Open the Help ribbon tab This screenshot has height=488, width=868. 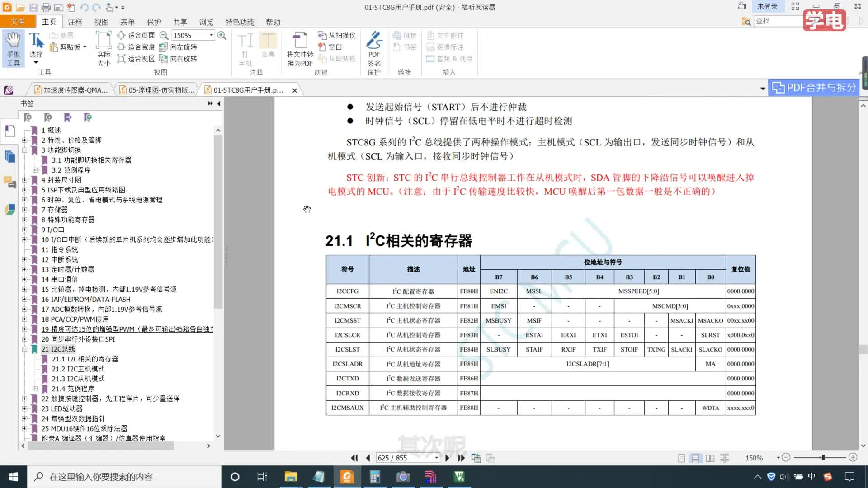tap(273, 22)
